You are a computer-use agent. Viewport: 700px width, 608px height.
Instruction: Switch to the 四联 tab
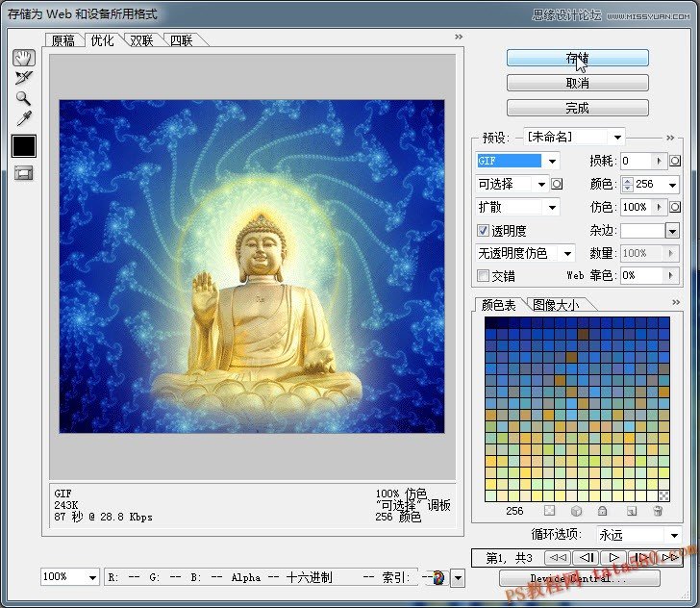point(181,40)
